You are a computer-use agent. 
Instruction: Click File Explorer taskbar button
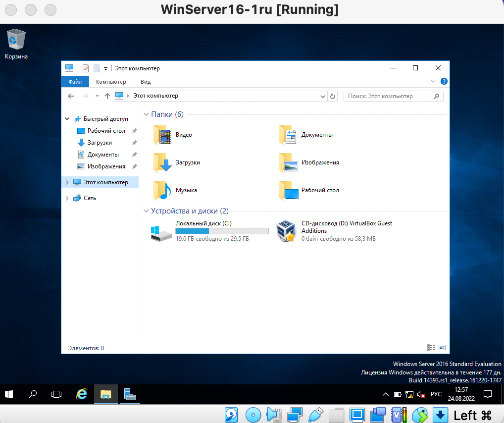click(x=106, y=394)
